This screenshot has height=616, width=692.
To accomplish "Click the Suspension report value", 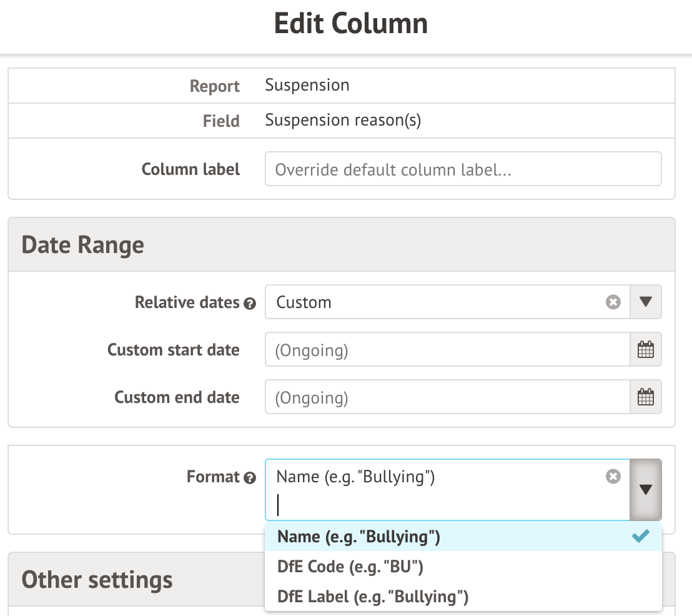I will pos(307,85).
